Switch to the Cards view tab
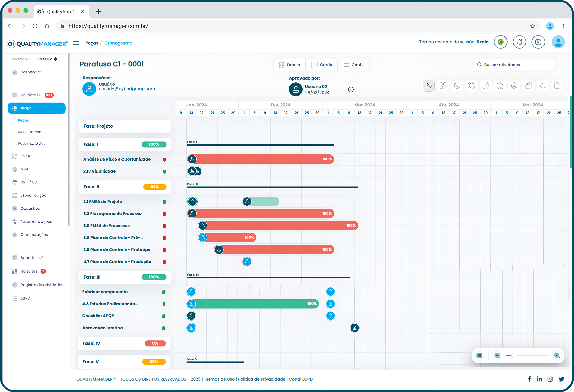The image size is (574, 392). click(x=321, y=65)
